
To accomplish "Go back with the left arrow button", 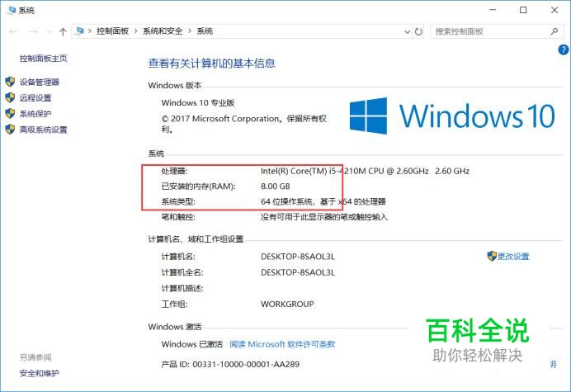I will pos(13,31).
